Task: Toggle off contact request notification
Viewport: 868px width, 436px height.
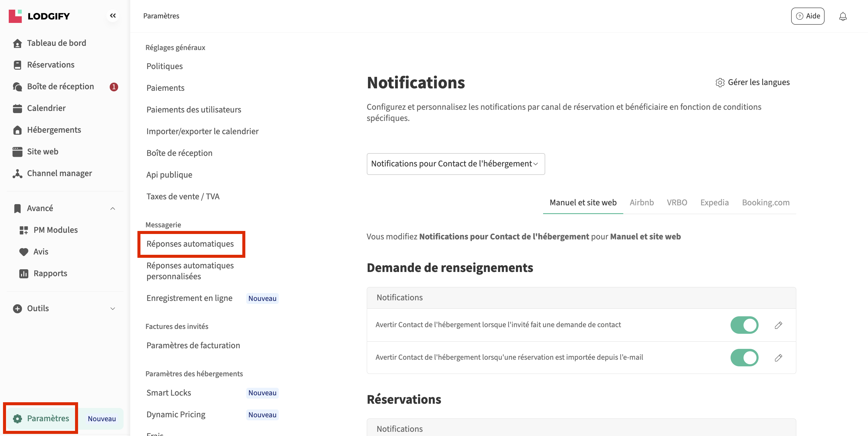Action: point(744,325)
